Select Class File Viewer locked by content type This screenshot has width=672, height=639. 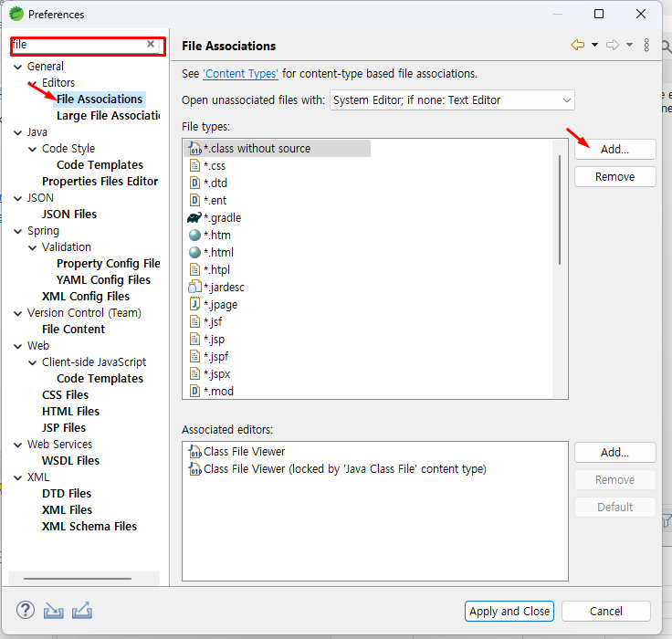click(337, 469)
